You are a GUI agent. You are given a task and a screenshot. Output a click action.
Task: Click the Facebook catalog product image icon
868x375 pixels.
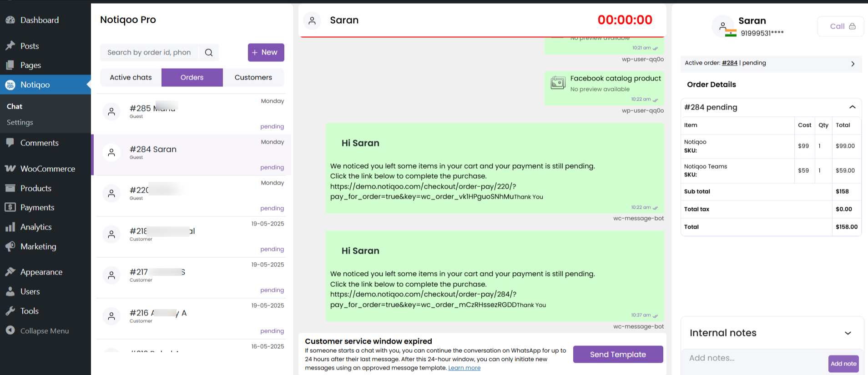tap(558, 83)
